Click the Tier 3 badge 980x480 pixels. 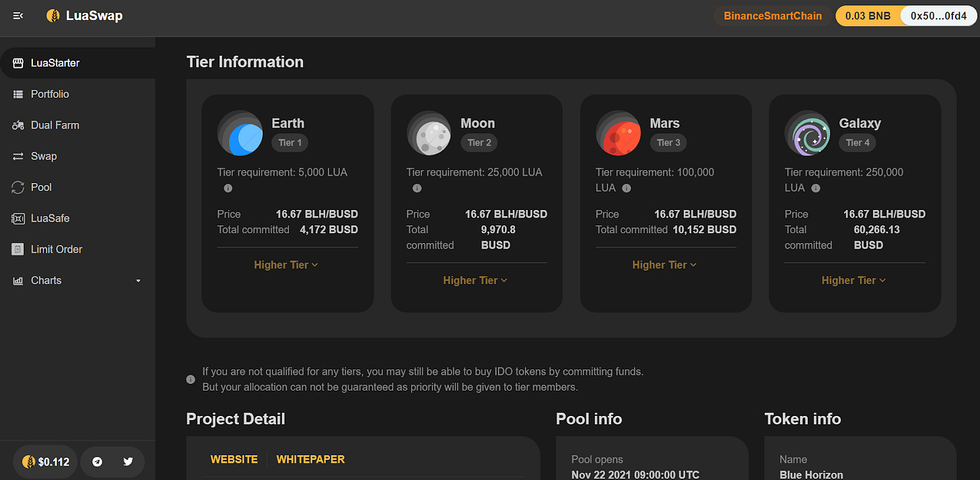pos(668,143)
